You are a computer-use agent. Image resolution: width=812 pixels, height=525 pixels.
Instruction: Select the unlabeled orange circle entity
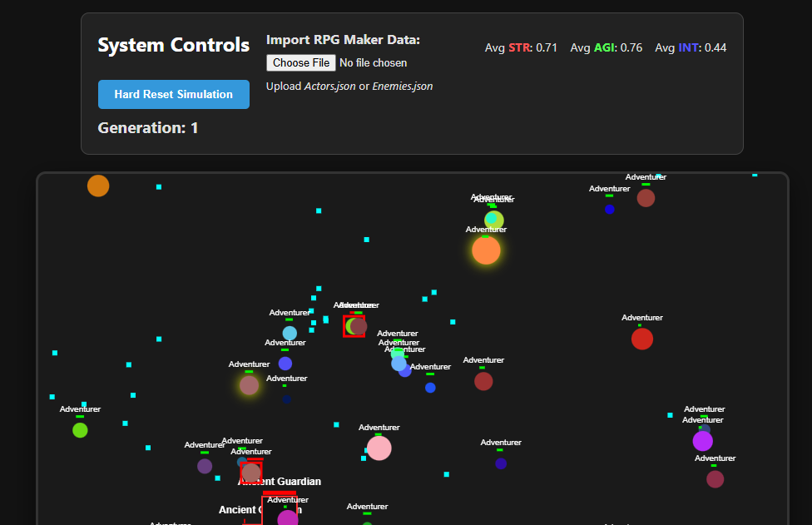point(98,186)
